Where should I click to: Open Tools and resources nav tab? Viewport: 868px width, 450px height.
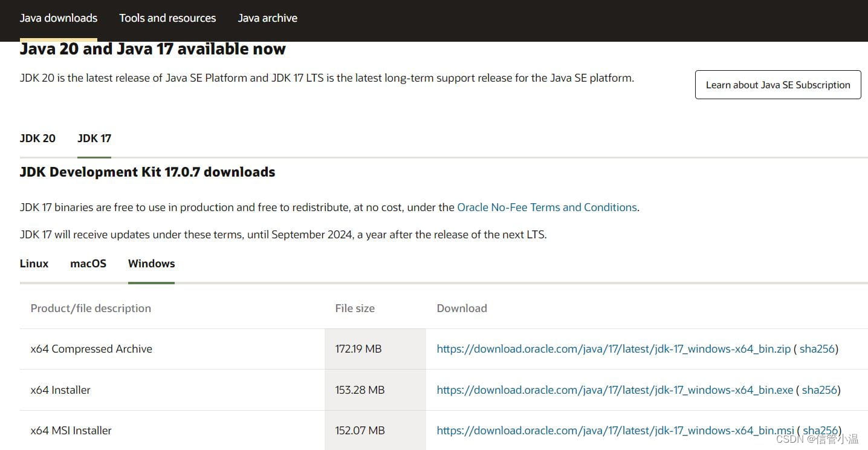point(167,18)
